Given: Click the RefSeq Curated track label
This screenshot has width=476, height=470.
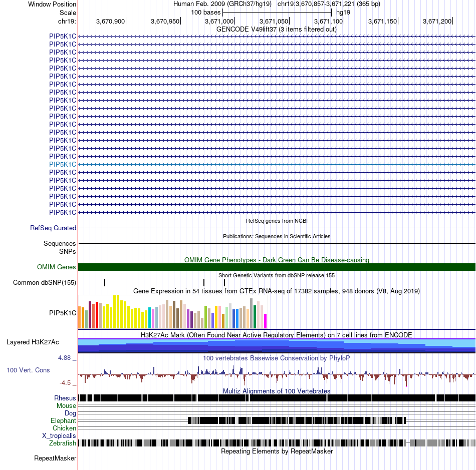Looking at the screenshot, I should [x=53, y=228].
